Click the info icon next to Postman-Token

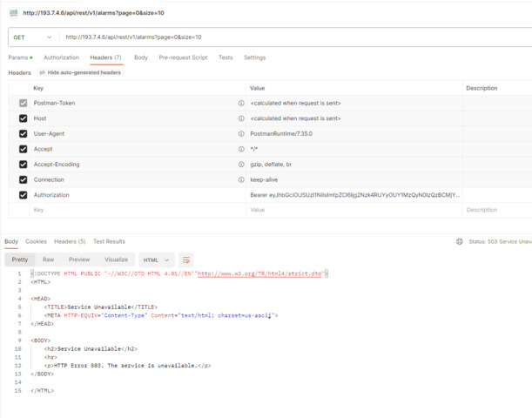(x=241, y=103)
